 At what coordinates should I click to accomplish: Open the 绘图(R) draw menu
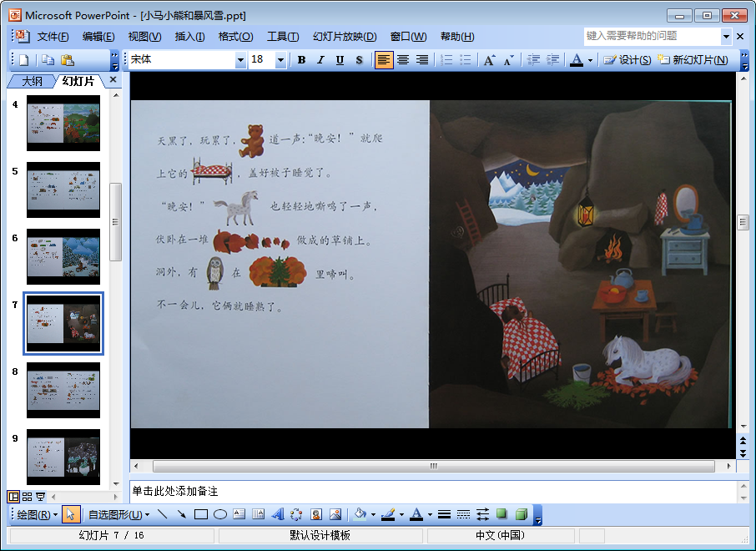37,514
